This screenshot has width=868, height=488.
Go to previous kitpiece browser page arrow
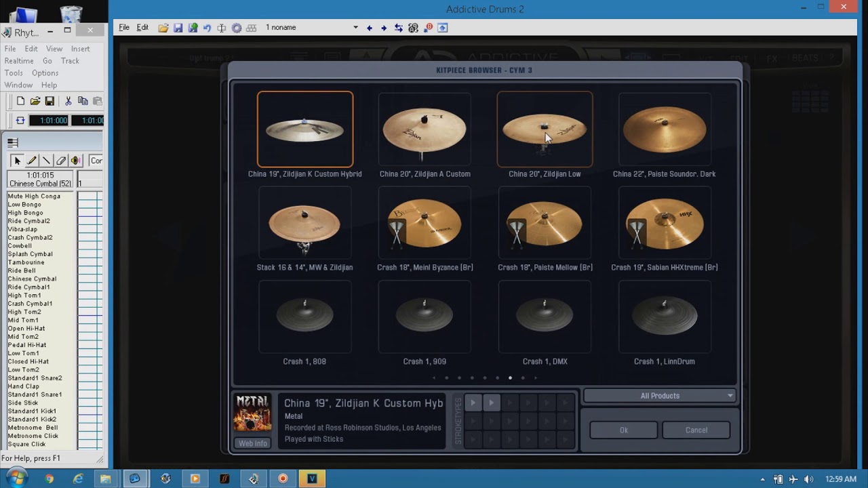tap(434, 378)
